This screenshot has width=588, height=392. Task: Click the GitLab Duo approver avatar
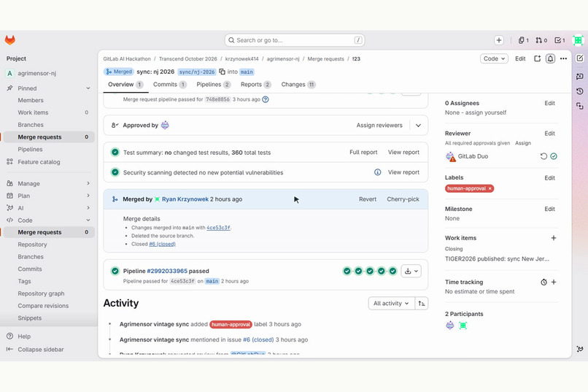(x=165, y=126)
